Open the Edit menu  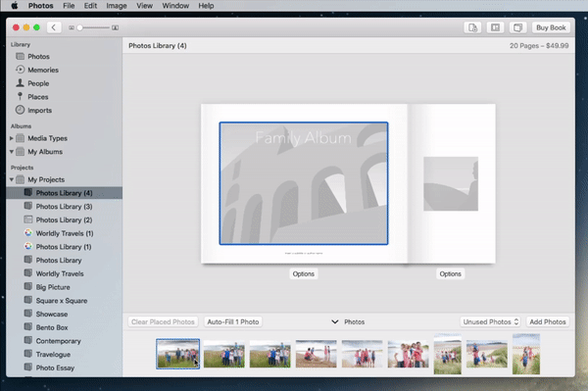tap(90, 6)
